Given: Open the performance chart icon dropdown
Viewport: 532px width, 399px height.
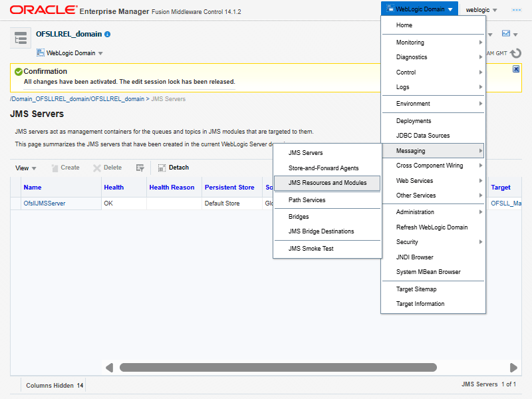Looking at the screenshot, I should pyautogui.click(x=509, y=34).
